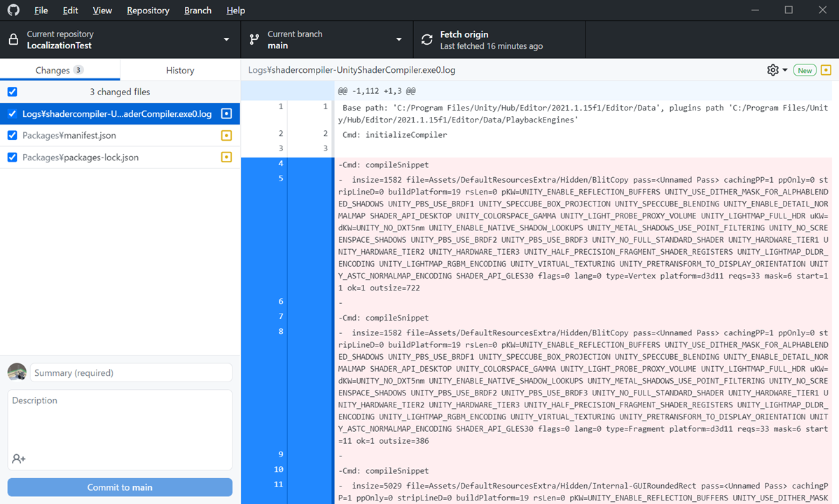Click the repository lock icon beside LocalizationTest
This screenshot has height=504, width=839.
13,39
